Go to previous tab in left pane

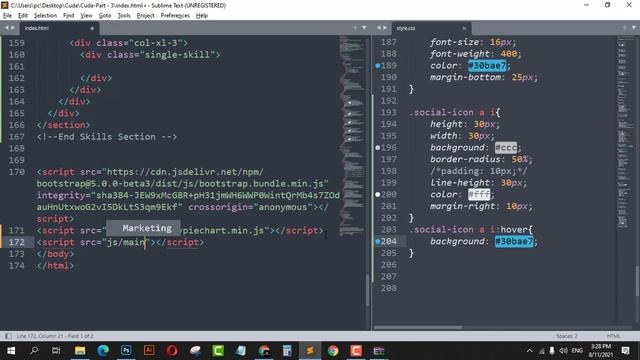pos(7,28)
